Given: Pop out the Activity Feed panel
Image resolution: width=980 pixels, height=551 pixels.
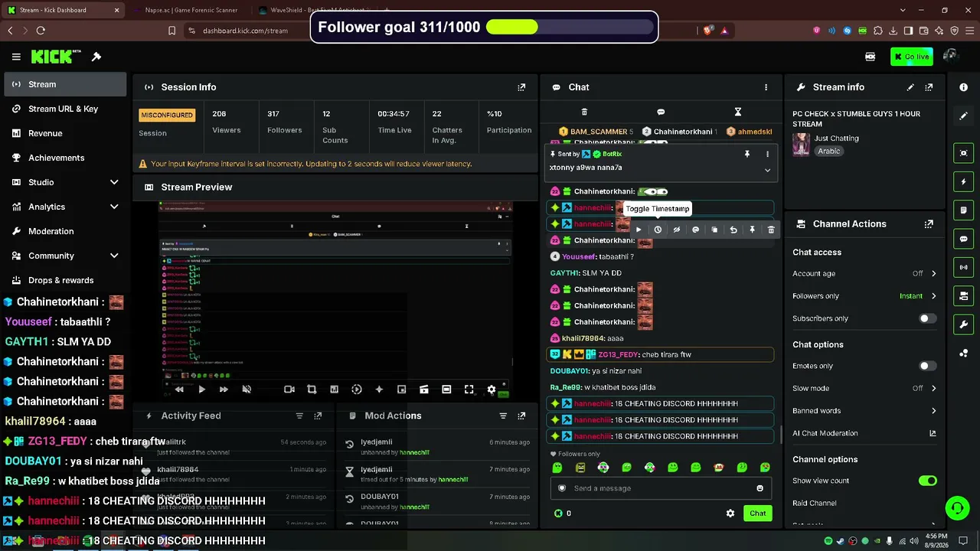Looking at the screenshot, I should pyautogui.click(x=318, y=416).
